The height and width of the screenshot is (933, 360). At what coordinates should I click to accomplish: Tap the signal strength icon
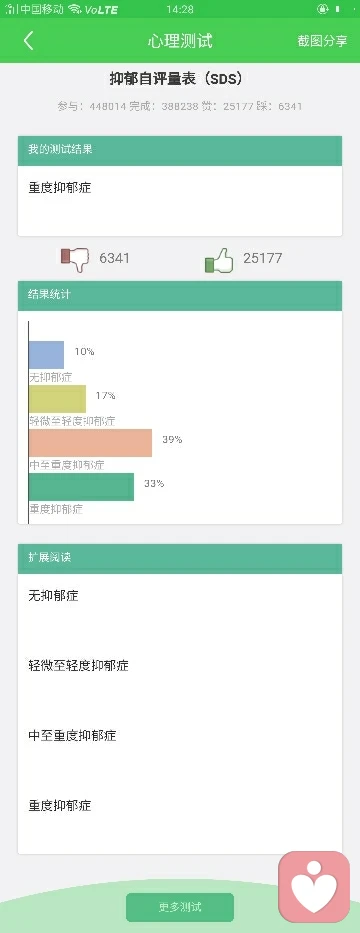pos(11,9)
